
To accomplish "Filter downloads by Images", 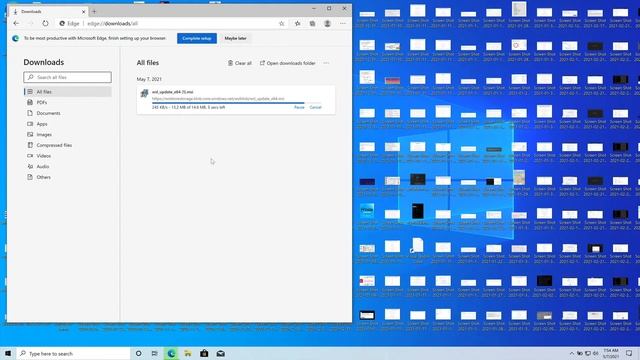I will (x=67, y=134).
